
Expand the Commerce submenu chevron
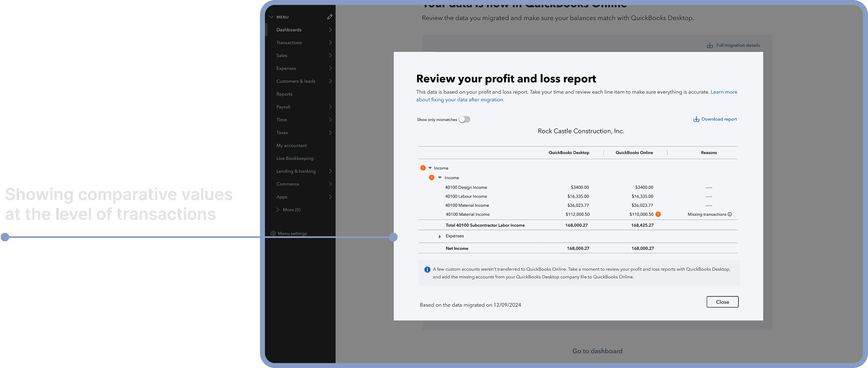tap(330, 184)
